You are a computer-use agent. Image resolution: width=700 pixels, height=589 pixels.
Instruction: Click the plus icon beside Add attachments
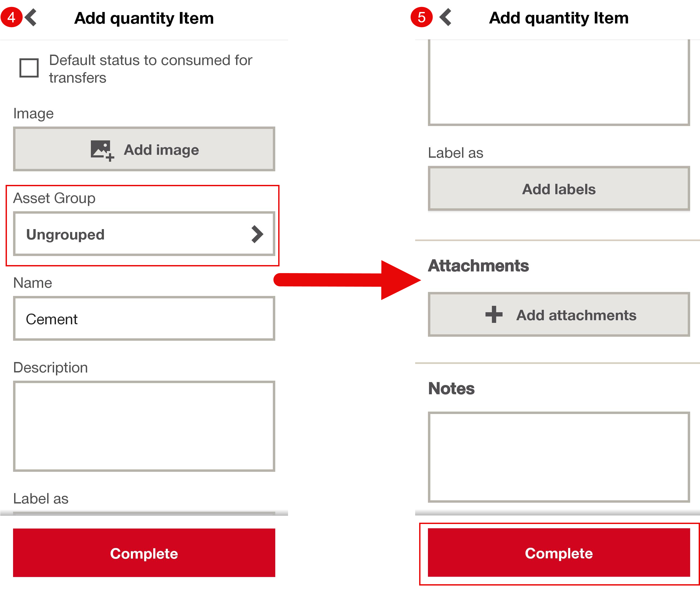(x=493, y=315)
